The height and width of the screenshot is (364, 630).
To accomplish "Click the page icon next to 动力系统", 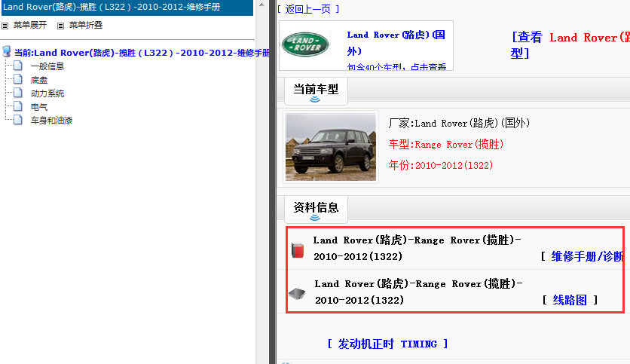I will [x=18, y=93].
